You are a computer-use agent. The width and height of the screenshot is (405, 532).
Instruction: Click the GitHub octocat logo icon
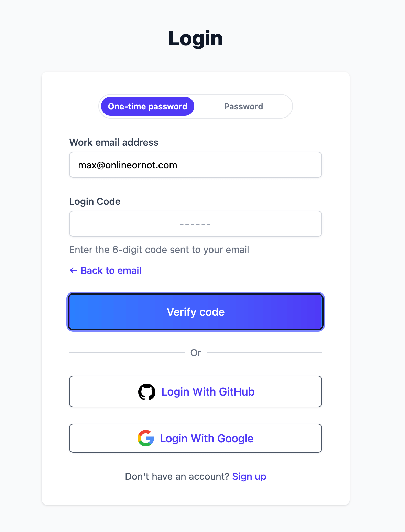click(147, 392)
